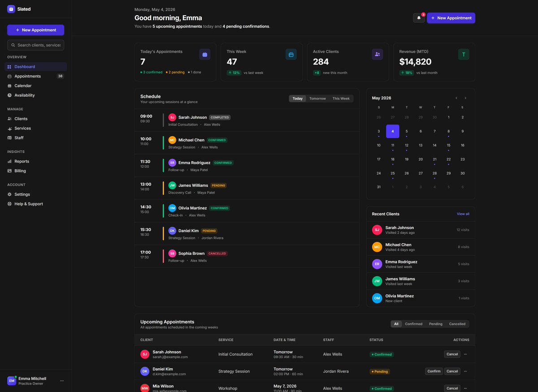This screenshot has width=538, height=392.
Task: Focus the Search clients, services field
Action: 36,45
